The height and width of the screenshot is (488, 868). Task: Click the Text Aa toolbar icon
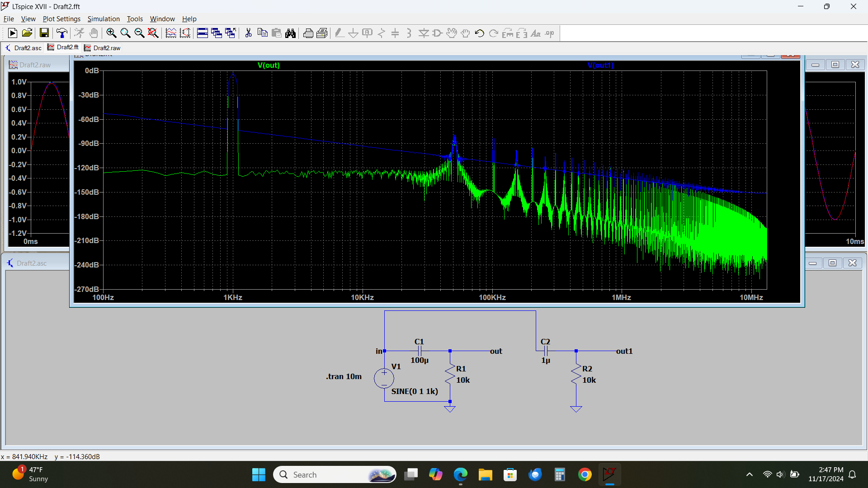536,33
